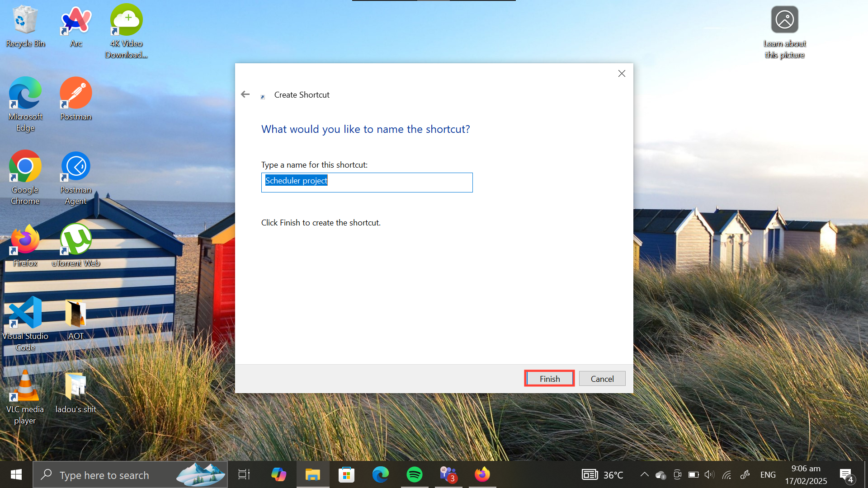This screenshot has width=868, height=488.
Task: Click the Finish button
Action: (549, 379)
